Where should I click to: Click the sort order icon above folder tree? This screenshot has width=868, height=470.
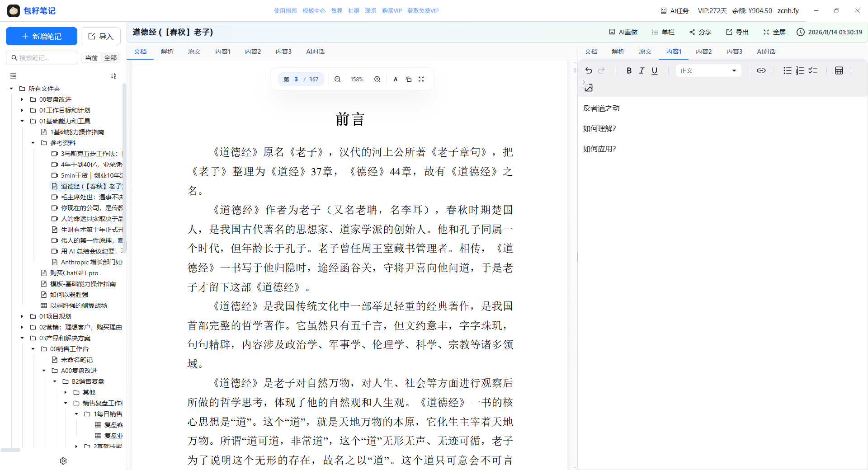click(x=113, y=76)
